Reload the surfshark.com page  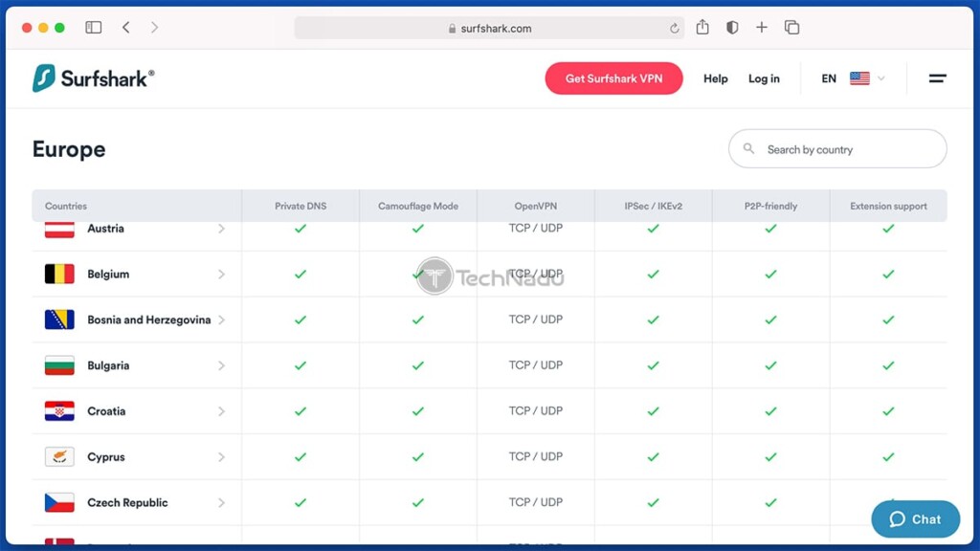click(x=675, y=28)
